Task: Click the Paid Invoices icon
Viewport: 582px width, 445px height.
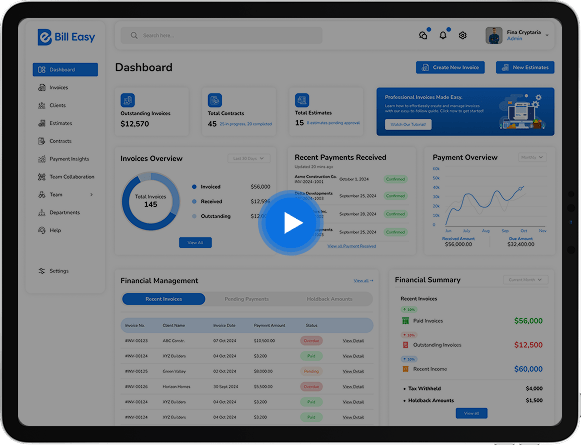Action: coord(405,321)
